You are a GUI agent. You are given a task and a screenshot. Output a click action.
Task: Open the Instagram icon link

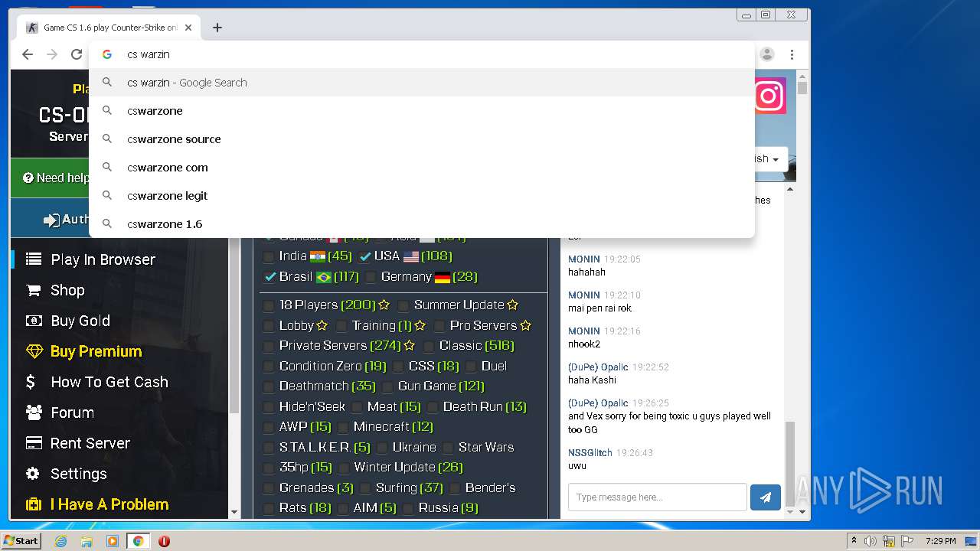pos(770,96)
